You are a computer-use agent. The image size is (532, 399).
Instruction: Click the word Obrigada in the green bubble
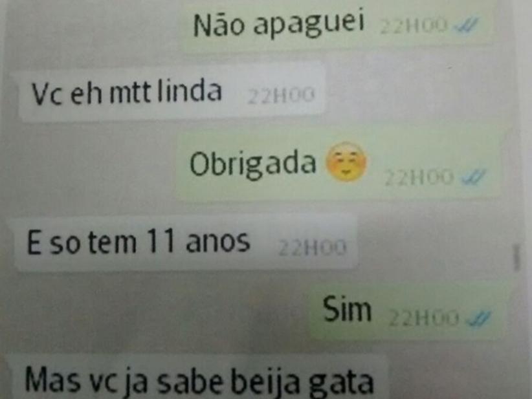(253, 164)
